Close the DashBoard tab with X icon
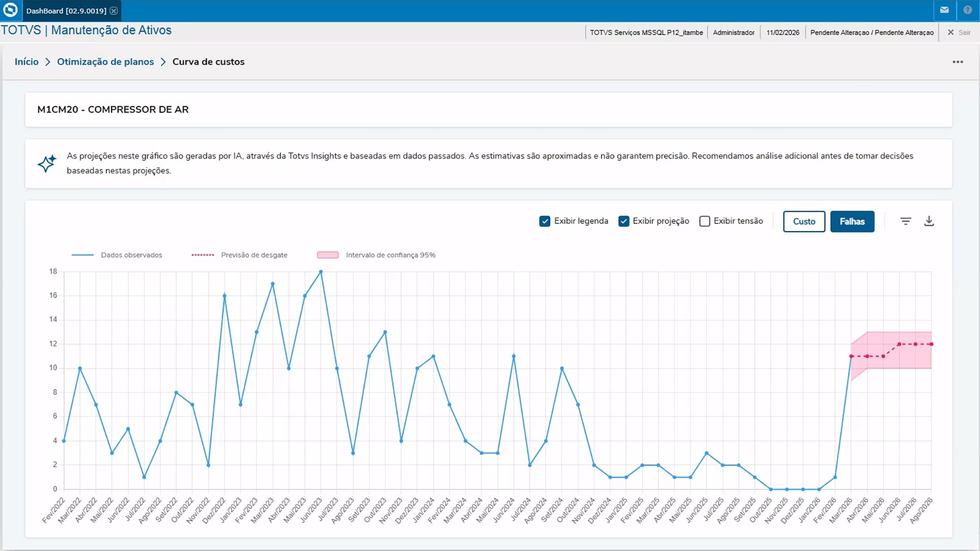 [x=114, y=11]
